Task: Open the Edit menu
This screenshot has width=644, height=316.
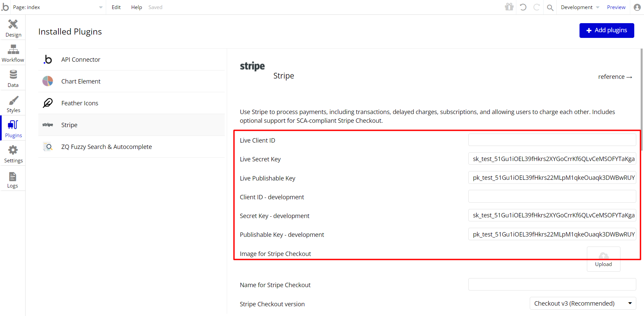Action: pos(116,7)
